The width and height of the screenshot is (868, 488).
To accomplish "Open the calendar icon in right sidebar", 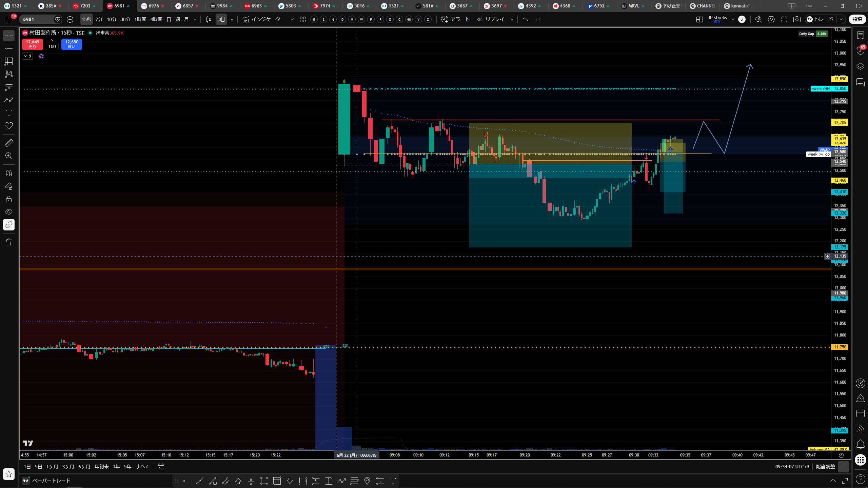I will 860,413.
